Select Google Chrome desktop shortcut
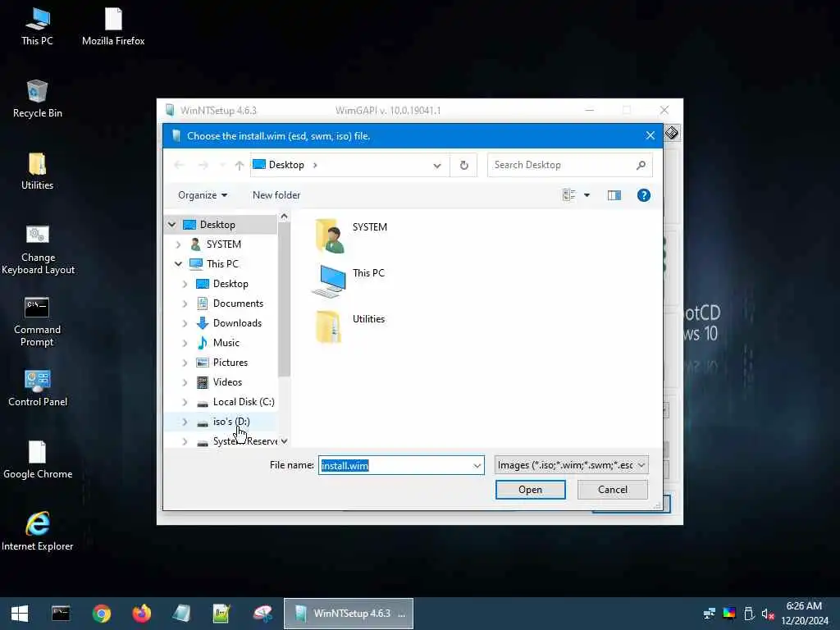840x630 pixels. [x=38, y=460]
